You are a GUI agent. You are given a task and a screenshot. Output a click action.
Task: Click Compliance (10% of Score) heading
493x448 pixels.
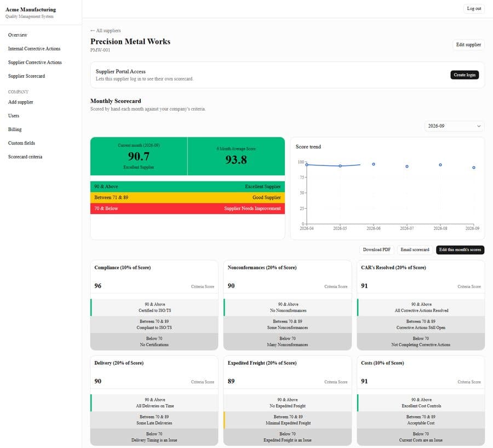click(123, 268)
